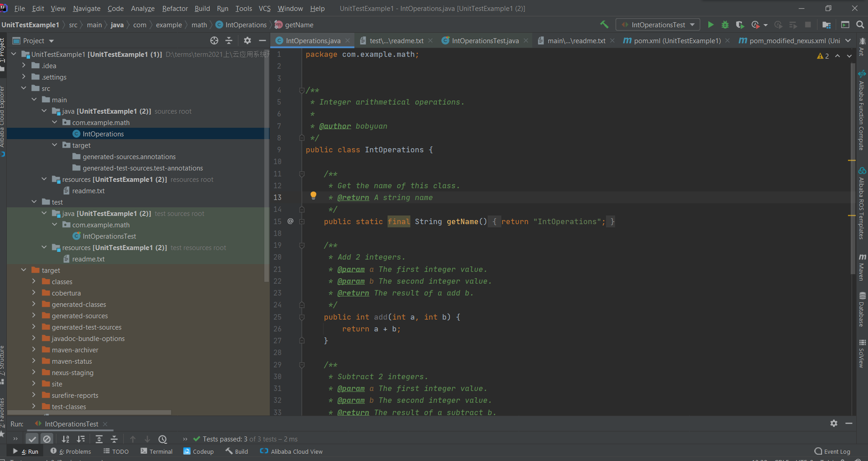Image resolution: width=868 pixels, height=461 pixels.
Task: Toggle the Ant side tool window
Action: point(862,46)
